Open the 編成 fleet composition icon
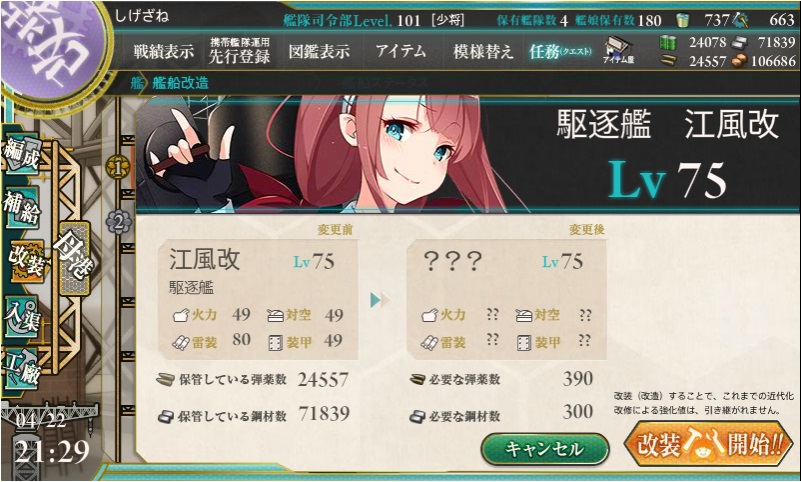Image resolution: width=801 pixels, height=482 pixels. [x=21, y=154]
